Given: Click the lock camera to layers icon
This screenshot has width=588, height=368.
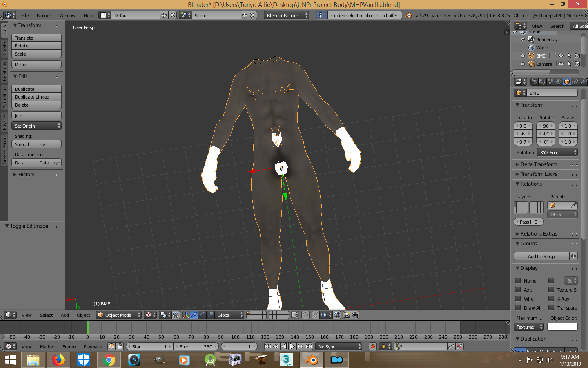Looking at the screenshot, I should coord(295,315).
